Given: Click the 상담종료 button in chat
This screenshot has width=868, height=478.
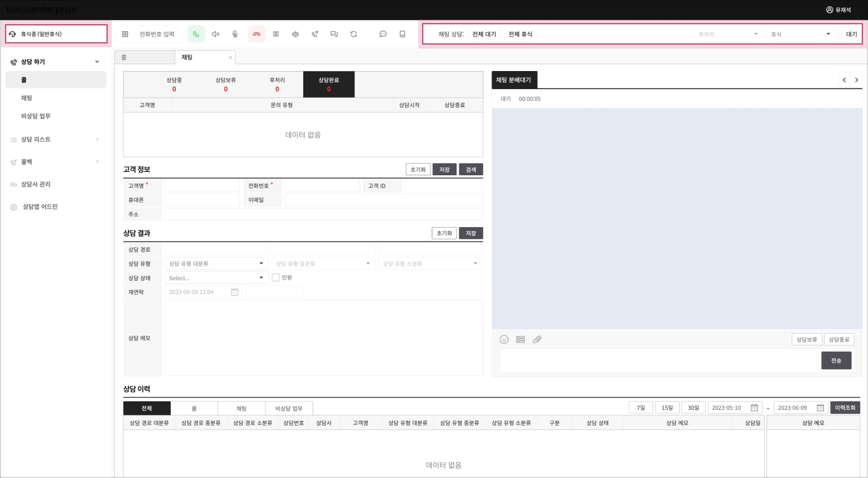Looking at the screenshot, I should point(839,339).
